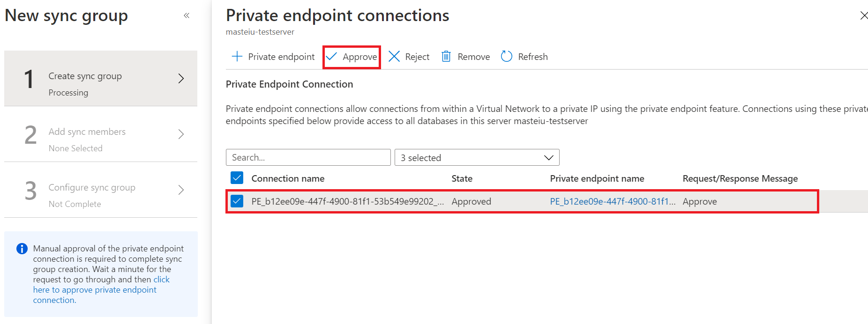Toggle the select-all connections checkbox

click(237, 178)
